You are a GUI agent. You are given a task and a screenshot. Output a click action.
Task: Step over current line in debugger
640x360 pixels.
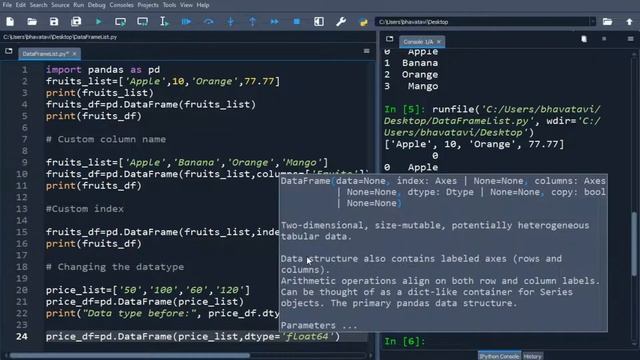(209, 22)
